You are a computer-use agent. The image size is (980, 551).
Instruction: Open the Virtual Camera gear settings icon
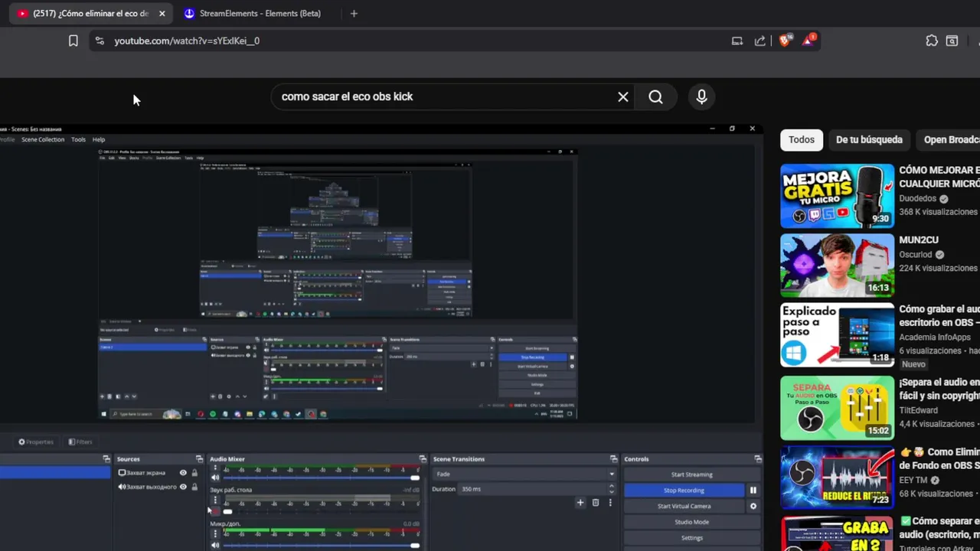(x=753, y=506)
